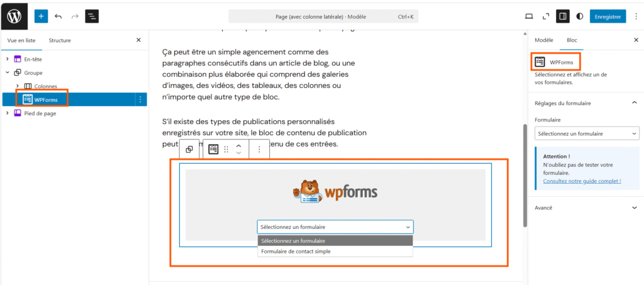Expand the En-tête tree item
Screen dimensions: 644x285
click(x=8, y=59)
